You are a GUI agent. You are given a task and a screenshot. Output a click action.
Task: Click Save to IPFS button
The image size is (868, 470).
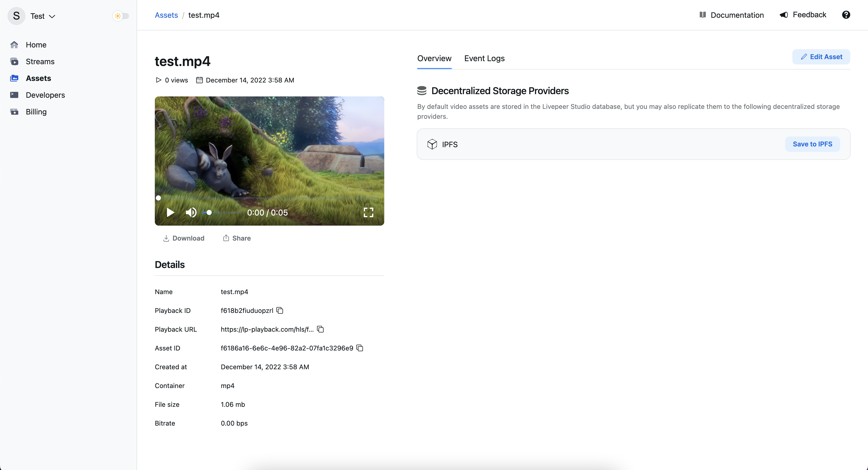pyautogui.click(x=812, y=144)
